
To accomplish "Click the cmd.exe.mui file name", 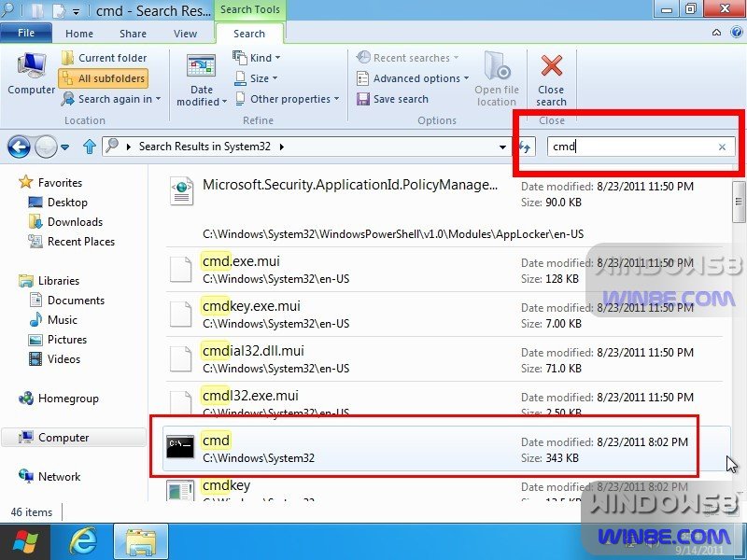I will (x=241, y=261).
